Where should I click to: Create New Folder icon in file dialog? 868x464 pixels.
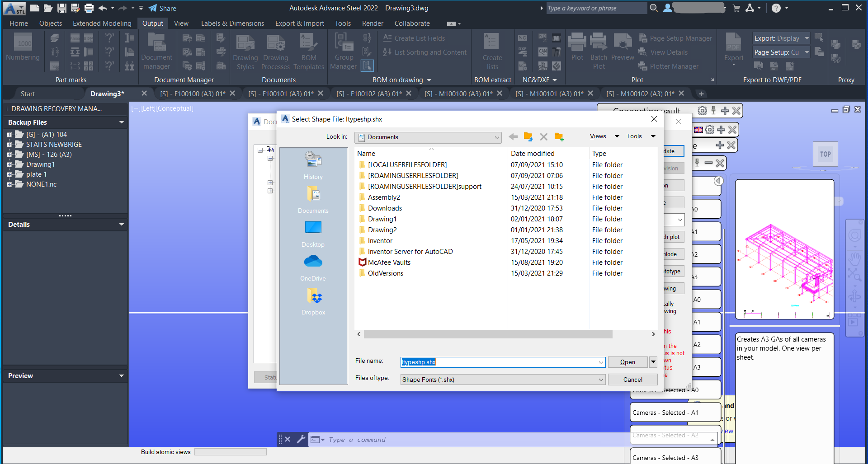(559, 136)
